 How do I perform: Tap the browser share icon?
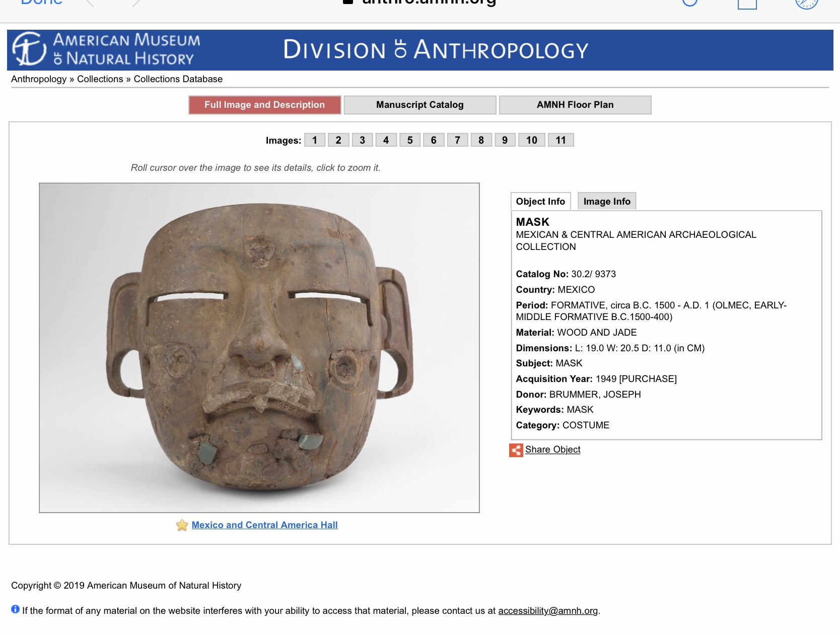pyautogui.click(x=747, y=3)
